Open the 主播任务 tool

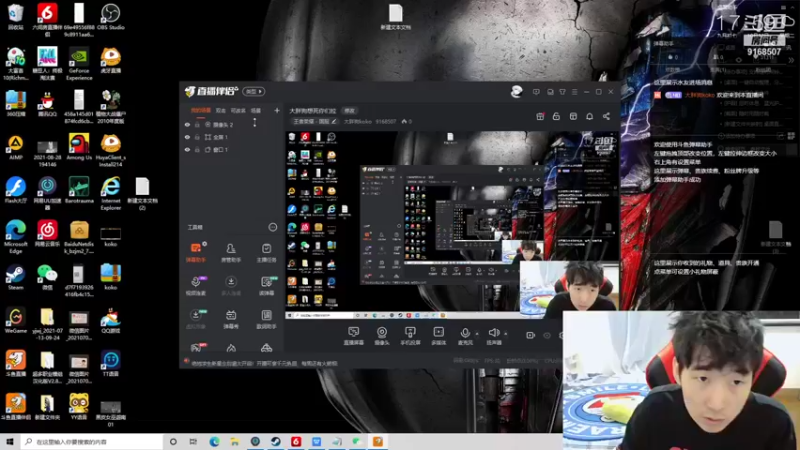(x=266, y=253)
